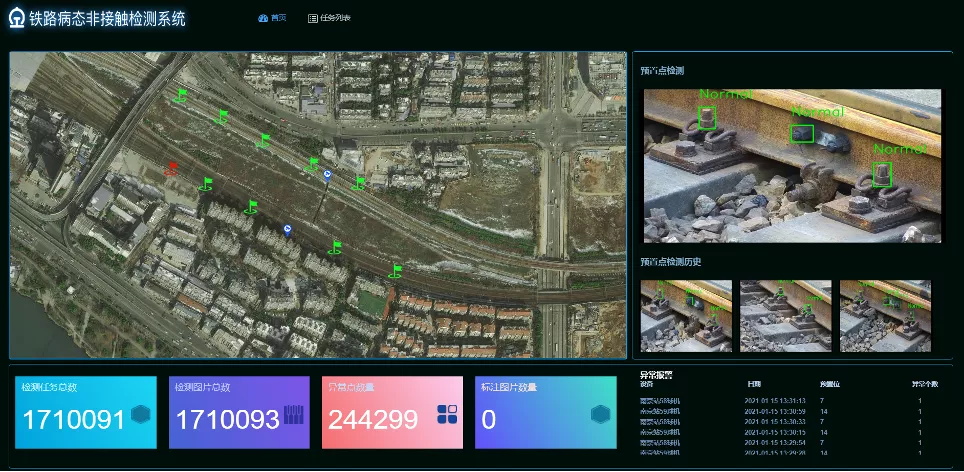Open the third detection history thumbnail

click(885, 315)
